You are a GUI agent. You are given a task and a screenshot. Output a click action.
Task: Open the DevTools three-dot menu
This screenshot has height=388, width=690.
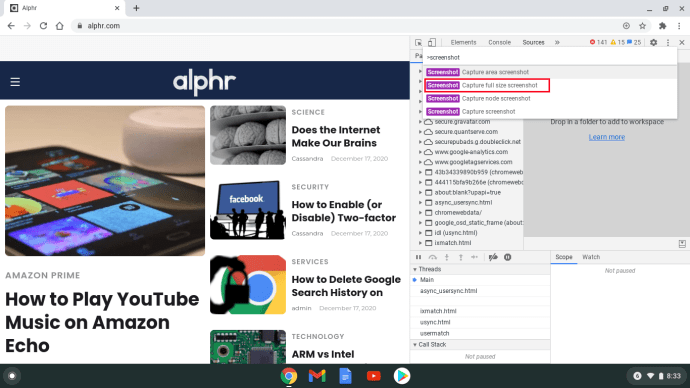point(668,42)
